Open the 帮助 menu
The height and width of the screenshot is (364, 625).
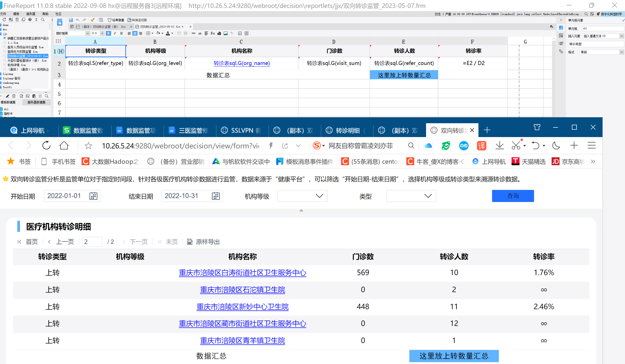pos(45,14)
